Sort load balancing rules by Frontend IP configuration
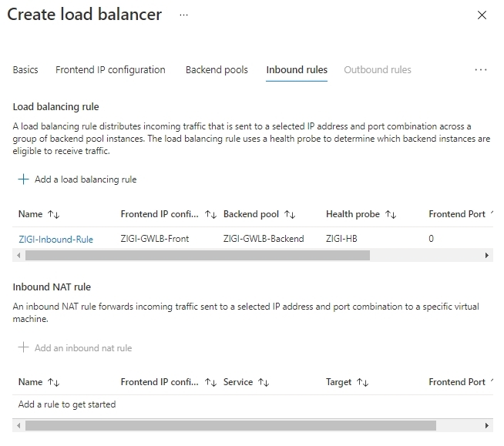Screen dimensions: 504x446 point(169,214)
